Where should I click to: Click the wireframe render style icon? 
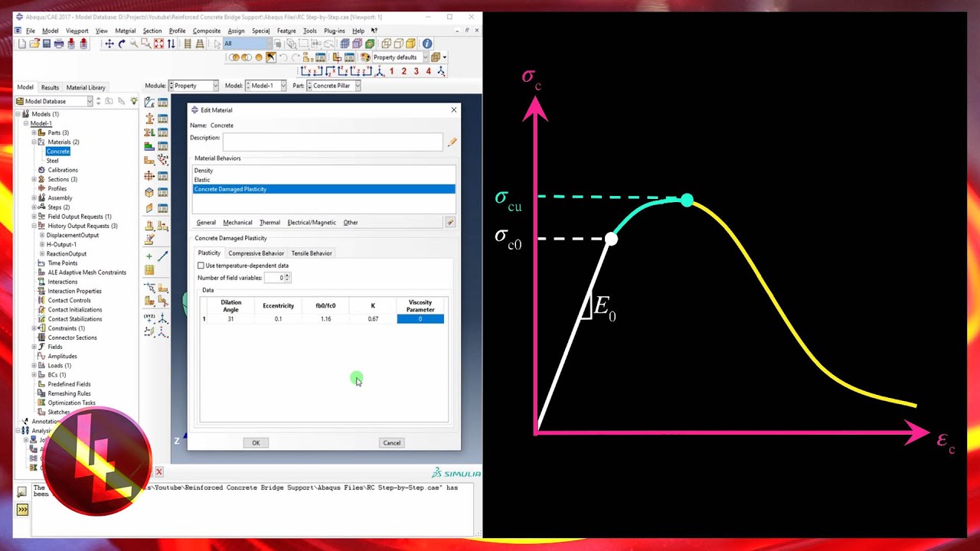pyautogui.click(x=387, y=44)
